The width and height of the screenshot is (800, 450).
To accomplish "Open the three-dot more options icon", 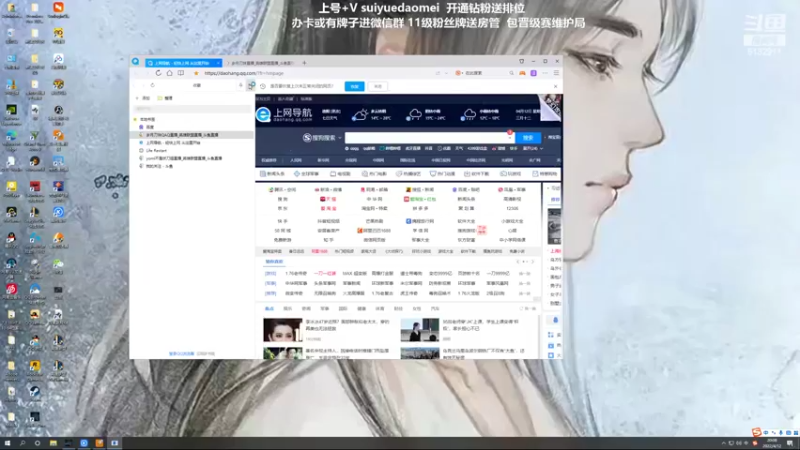I will tap(545, 73).
